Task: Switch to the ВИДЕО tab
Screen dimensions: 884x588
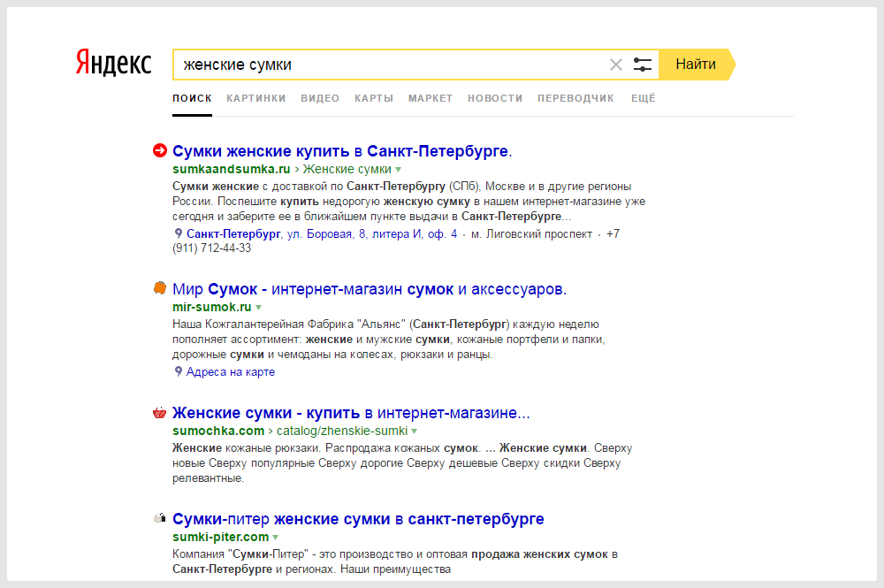Action: pyautogui.click(x=320, y=98)
